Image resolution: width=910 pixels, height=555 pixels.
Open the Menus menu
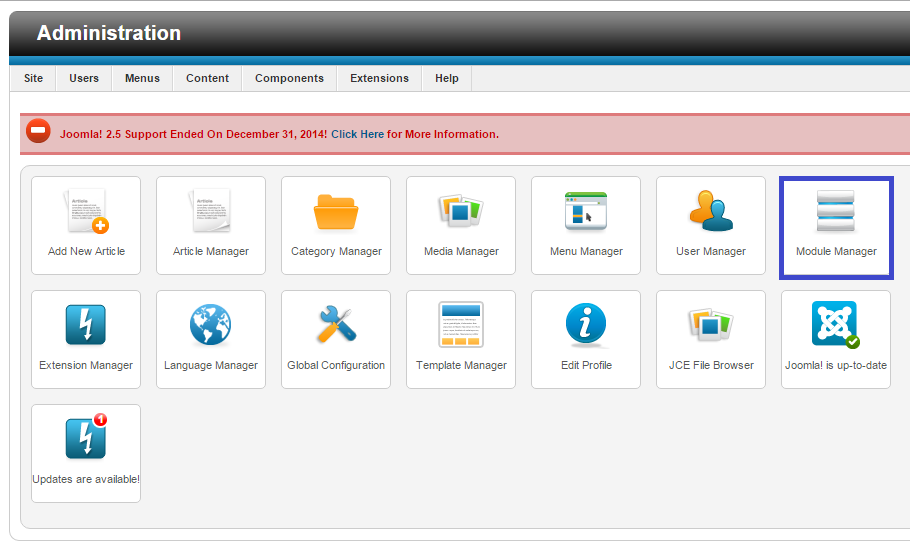click(142, 78)
